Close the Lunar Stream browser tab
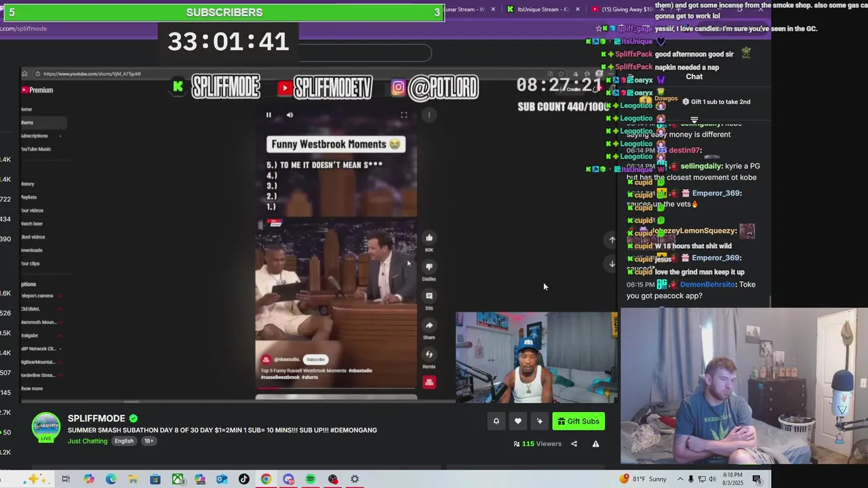Screen dimensions: 868x488 tap(493, 9)
